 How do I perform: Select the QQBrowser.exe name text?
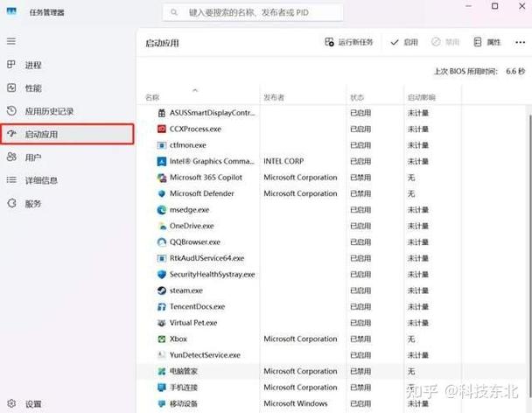[x=195, y=242]
